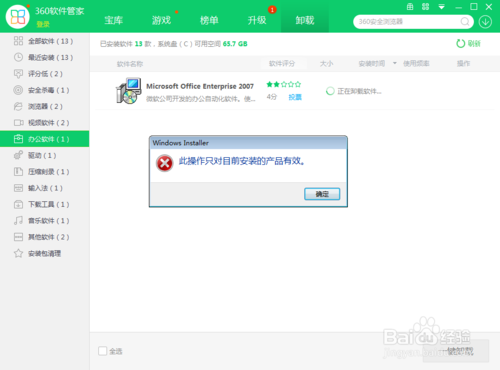Open 安装包清理 in sidebar
500x370 pixels.
[45, 253]
